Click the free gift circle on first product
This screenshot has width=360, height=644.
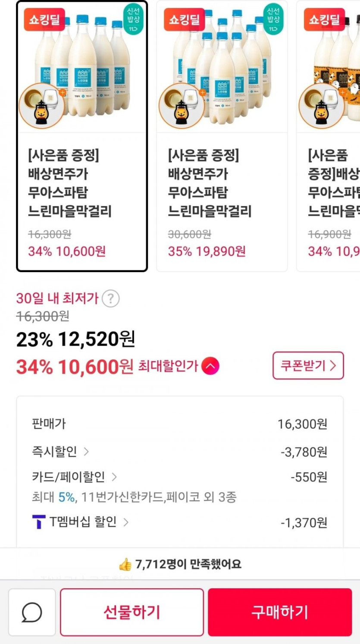pyautogui.click(x=41, y=106)
